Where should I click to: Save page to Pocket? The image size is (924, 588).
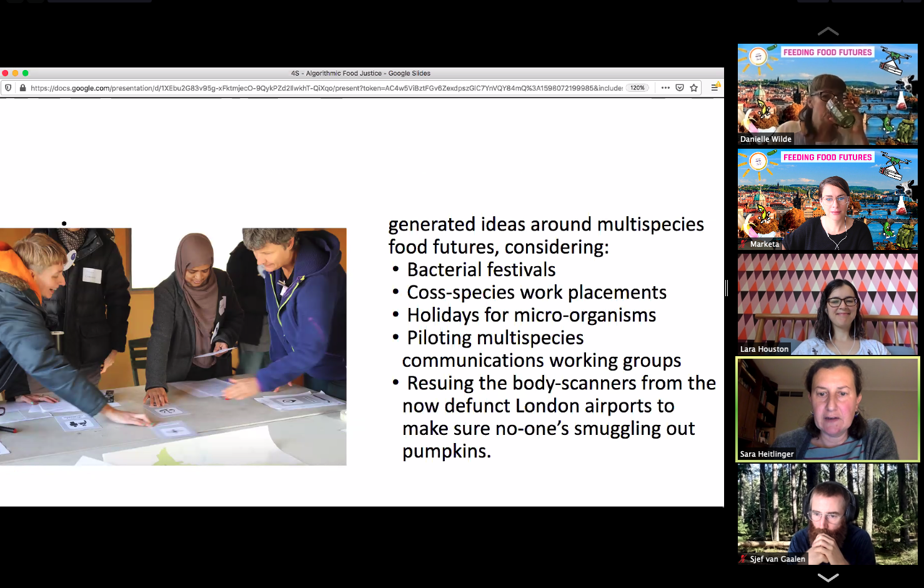680,88
